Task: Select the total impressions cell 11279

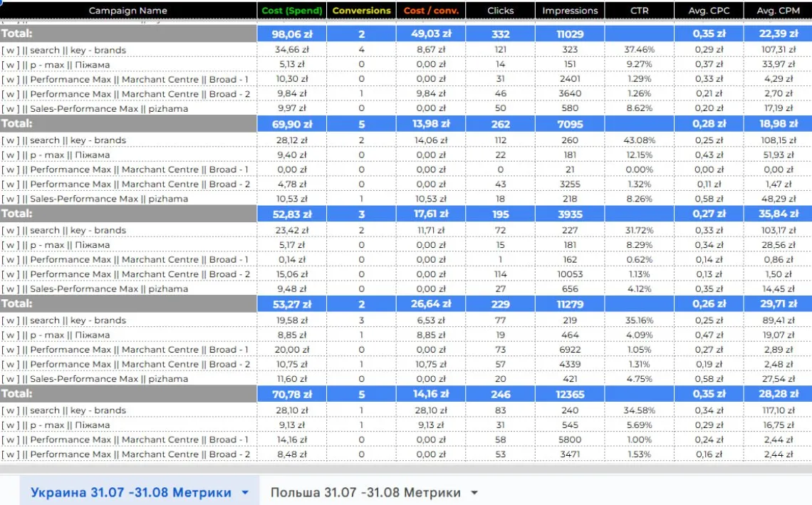Action: pos(570,304)
